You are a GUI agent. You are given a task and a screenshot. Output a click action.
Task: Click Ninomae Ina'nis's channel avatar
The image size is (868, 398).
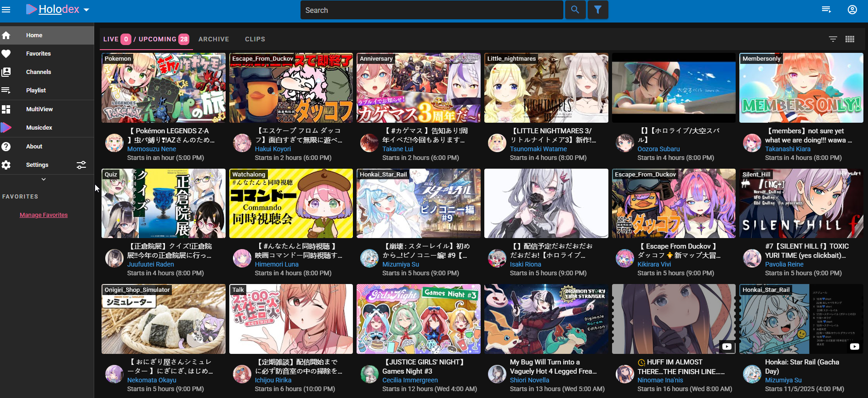click(625, 374)
